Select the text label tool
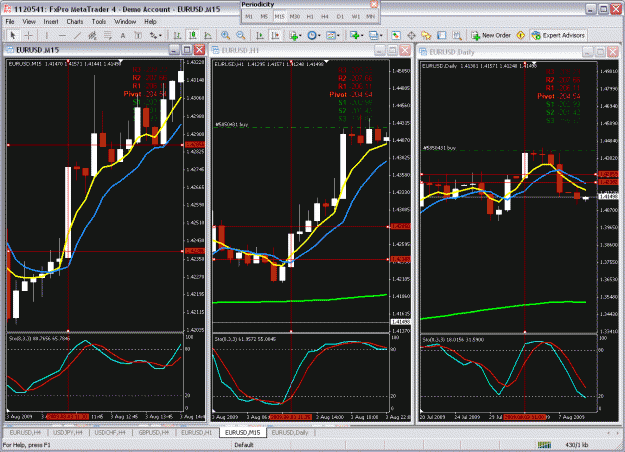The height and width of the screenshot is (452, 625). click(x=138, y=35)
